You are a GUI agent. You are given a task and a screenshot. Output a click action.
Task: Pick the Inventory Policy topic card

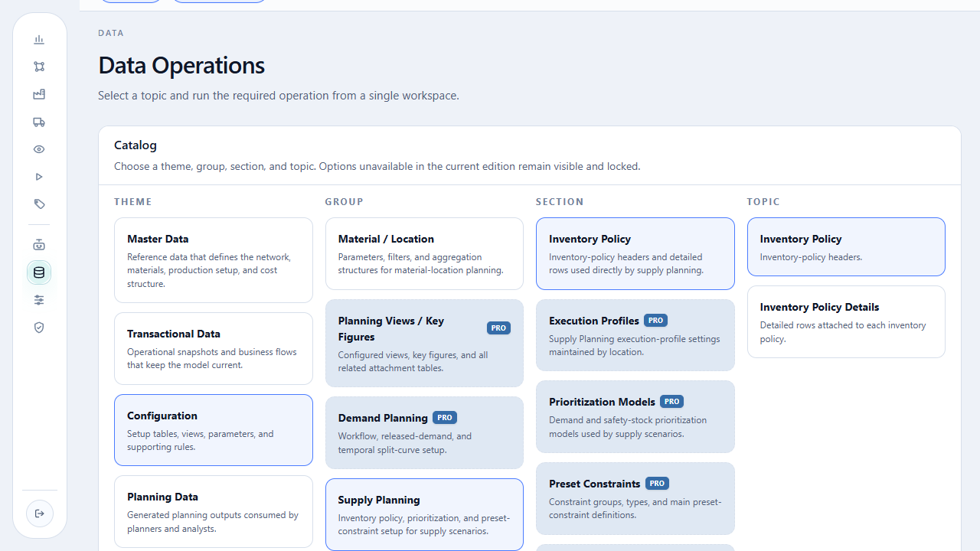pos(846,246)
